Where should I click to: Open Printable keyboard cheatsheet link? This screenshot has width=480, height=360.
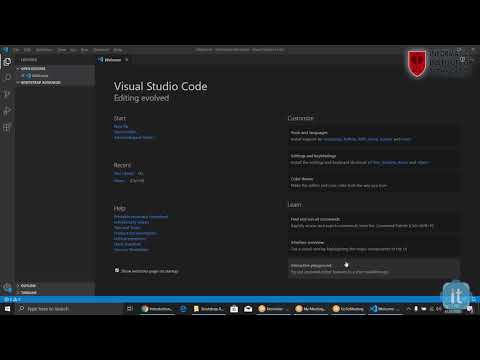[x=141, y=217]
